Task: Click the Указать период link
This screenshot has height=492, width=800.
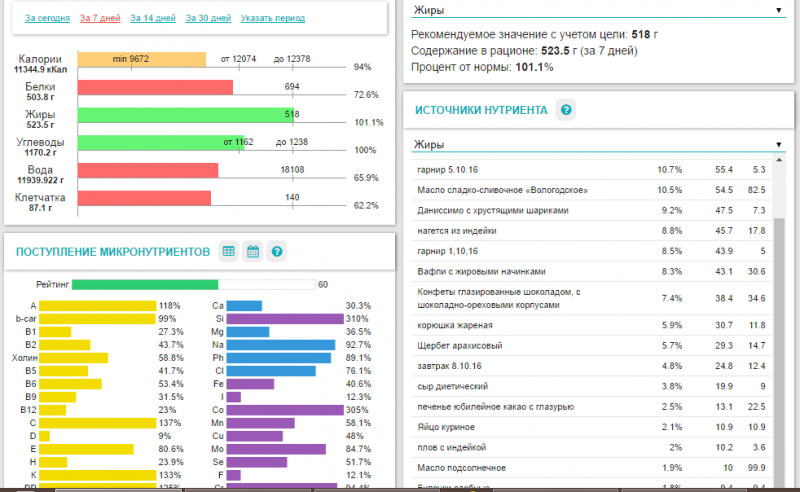Action: 273,19
